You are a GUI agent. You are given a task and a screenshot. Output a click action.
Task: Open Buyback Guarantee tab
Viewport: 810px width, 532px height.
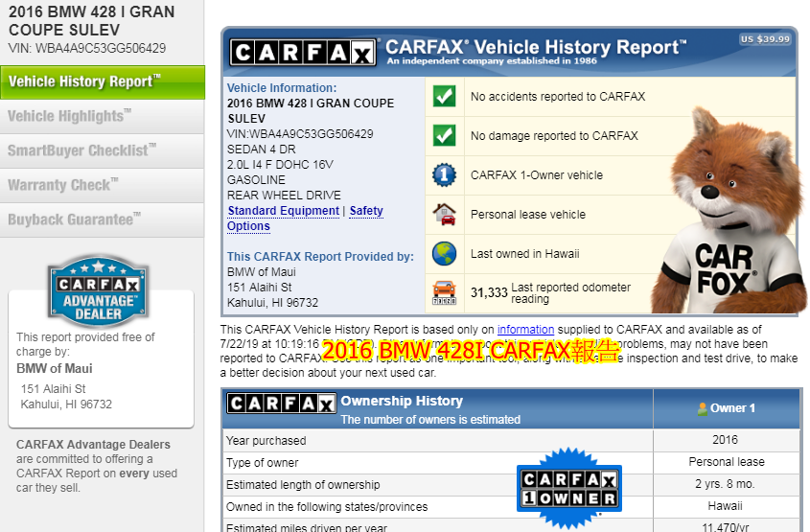(103, 220)
